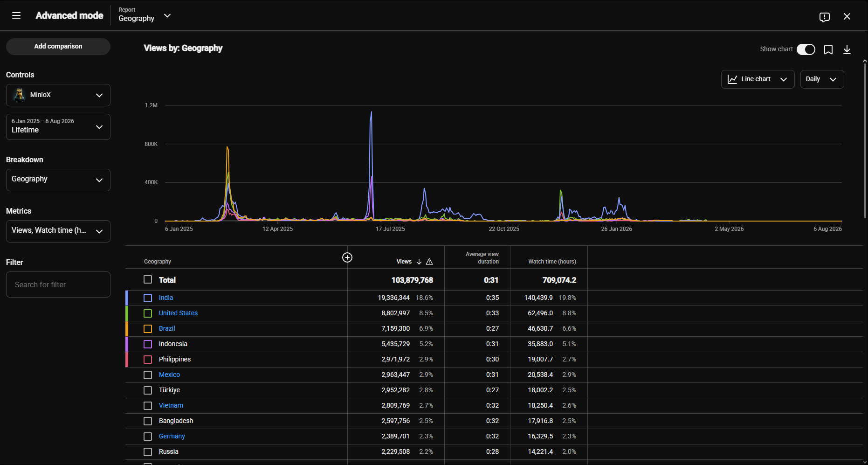Image resolution: width=868 pixels, height=465 pixels.
Task: Open the Geography report selector
Action: (145, 15)
